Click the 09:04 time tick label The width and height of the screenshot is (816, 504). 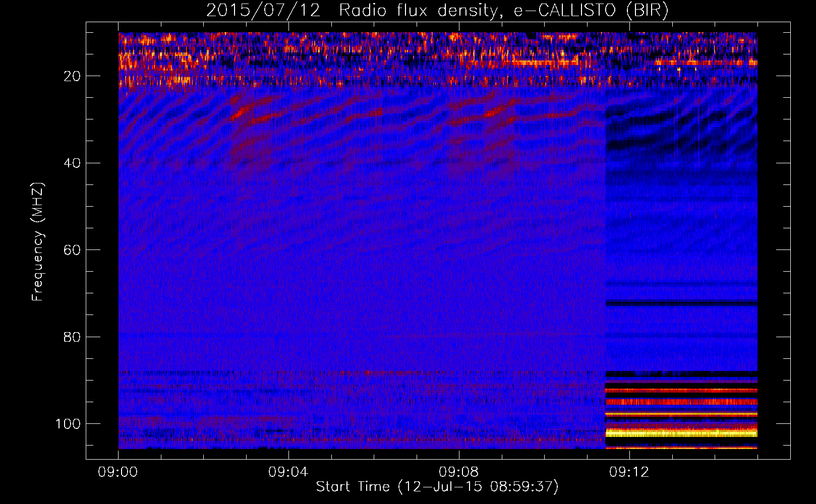click(x=288, y=472)
